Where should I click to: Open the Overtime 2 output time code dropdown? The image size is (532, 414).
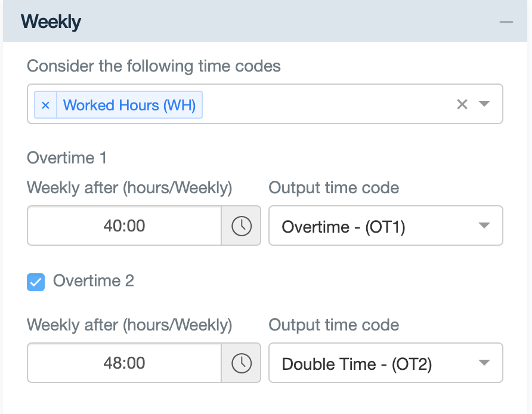[x=386, y=363]
